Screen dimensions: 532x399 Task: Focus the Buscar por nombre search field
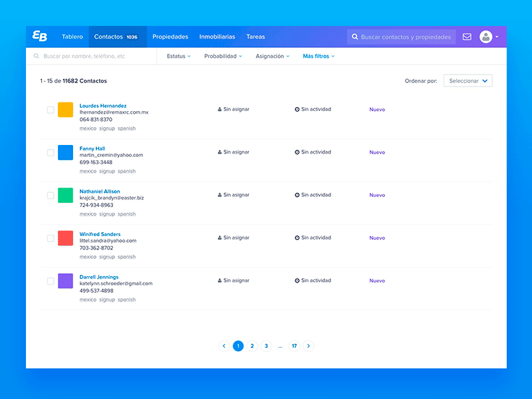point(93,57)
